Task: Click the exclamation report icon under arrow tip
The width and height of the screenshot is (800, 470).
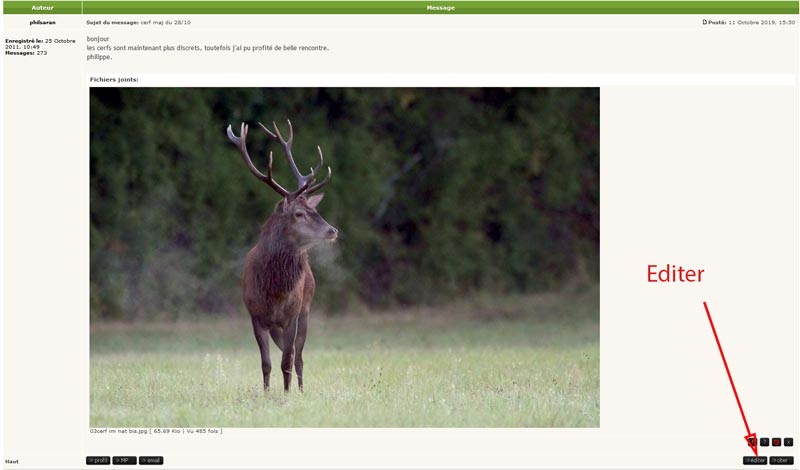Action: click(752, 442)
